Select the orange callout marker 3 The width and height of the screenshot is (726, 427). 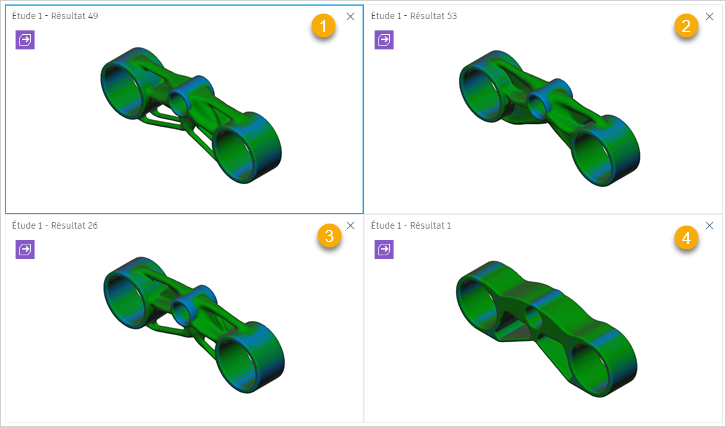point(329,236)
